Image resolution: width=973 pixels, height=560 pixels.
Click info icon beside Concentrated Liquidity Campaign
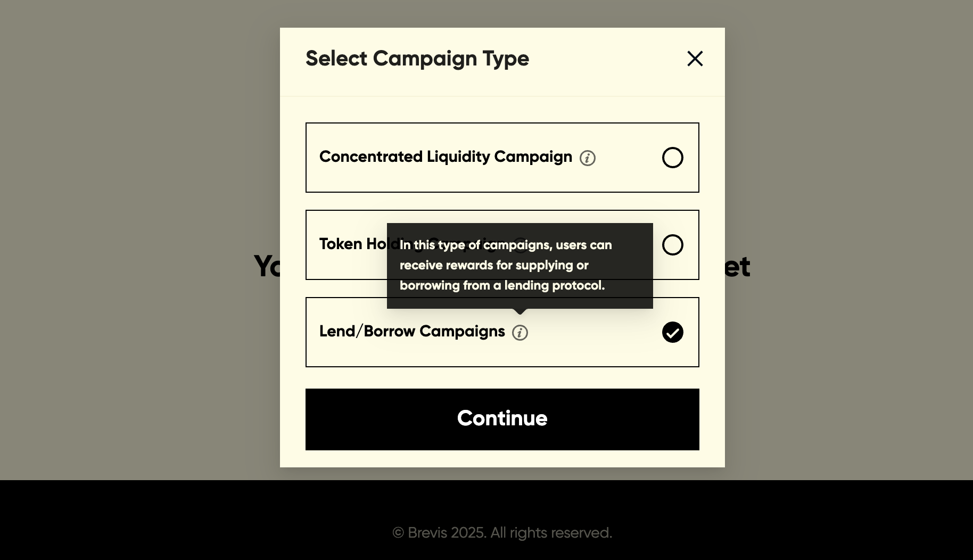pyautogui.click(x=587, y=158)
